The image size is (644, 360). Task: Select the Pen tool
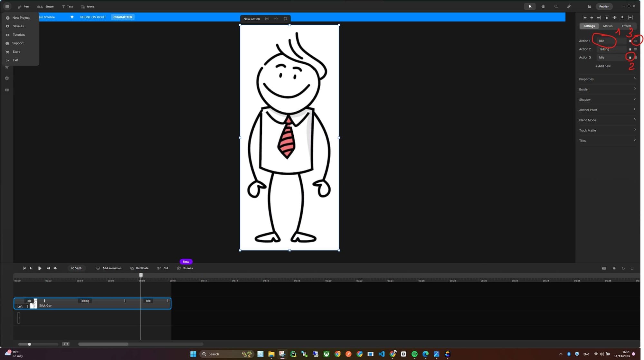click(23, 6)
